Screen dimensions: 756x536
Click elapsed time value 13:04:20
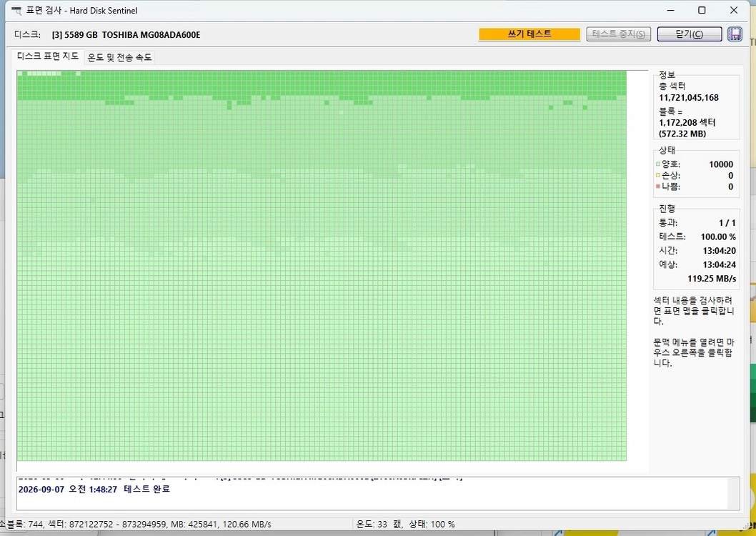719,251
